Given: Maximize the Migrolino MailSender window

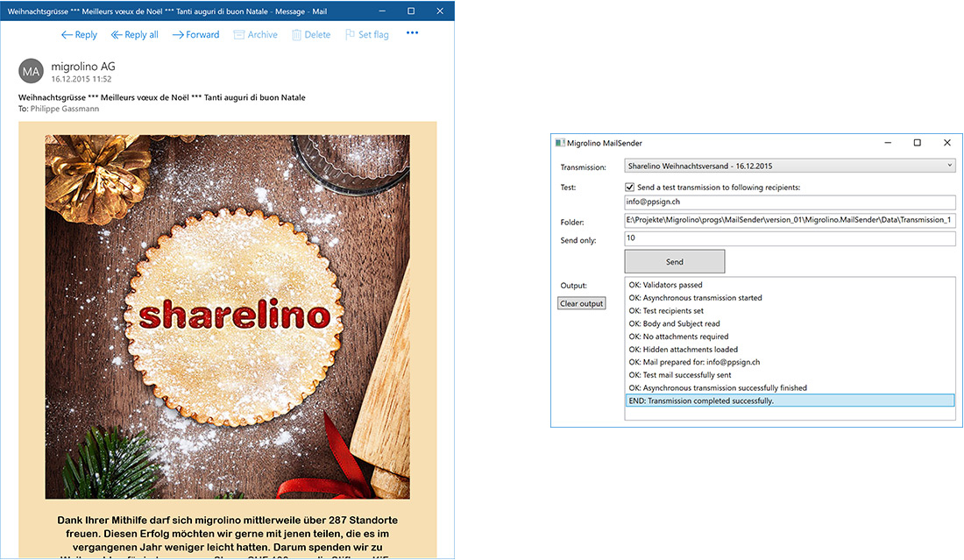Looking at the screenshot, I should tap(918, 143).
